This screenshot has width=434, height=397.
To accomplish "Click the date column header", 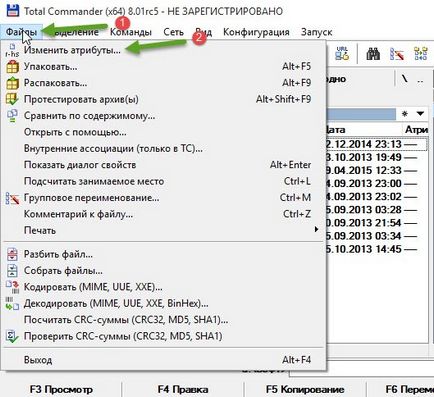I will [363, 130].
